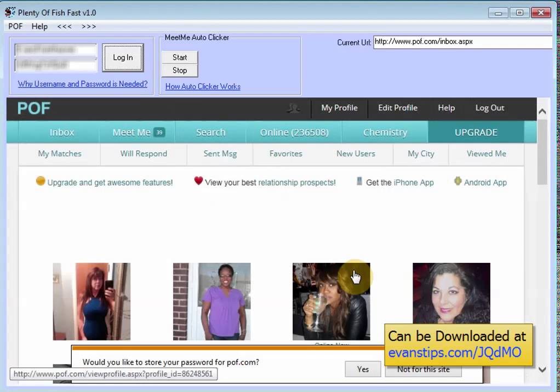Image resolution: width=560 pixels, height=392 pixels.
Task: Switch to the Meet Me tab
Action: coord(138,132)
